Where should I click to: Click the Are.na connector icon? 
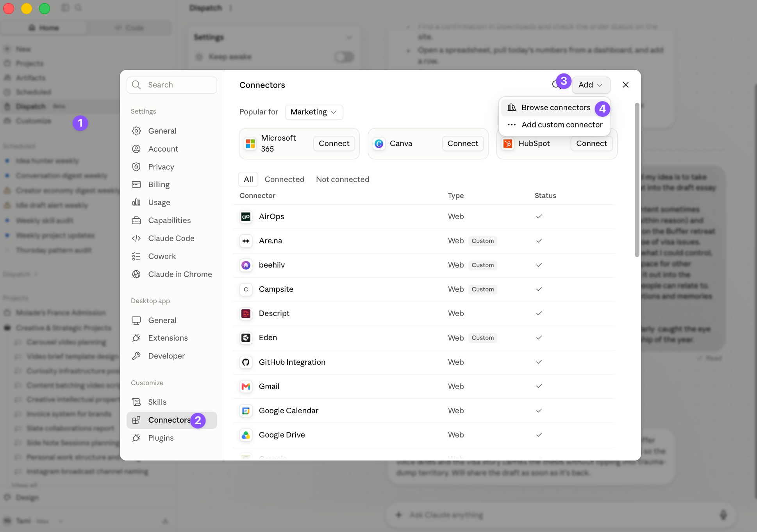click(246, 241)
